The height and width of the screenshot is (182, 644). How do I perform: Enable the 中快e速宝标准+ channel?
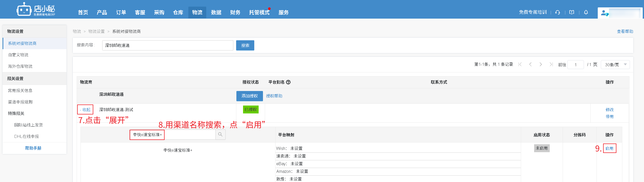609,148
